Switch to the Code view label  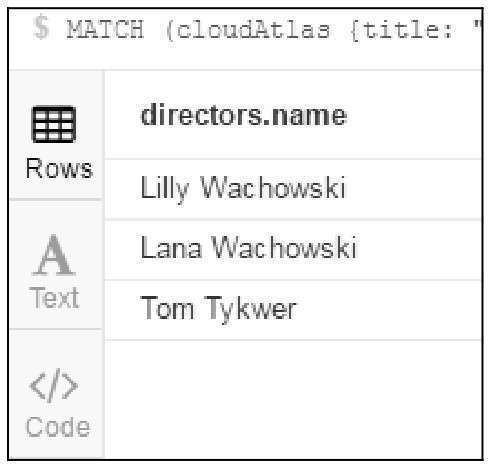[x=57, y=427]
